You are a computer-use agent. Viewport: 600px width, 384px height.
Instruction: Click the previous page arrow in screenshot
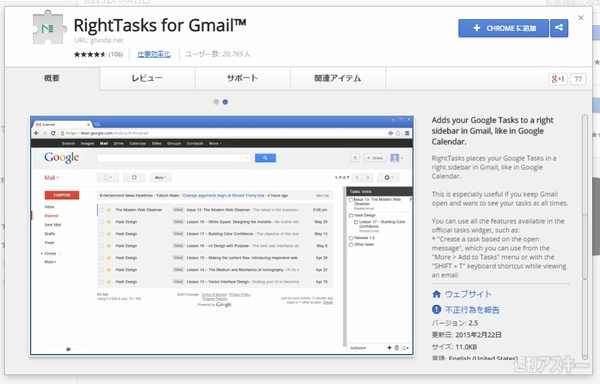click(x=357, y=177)
